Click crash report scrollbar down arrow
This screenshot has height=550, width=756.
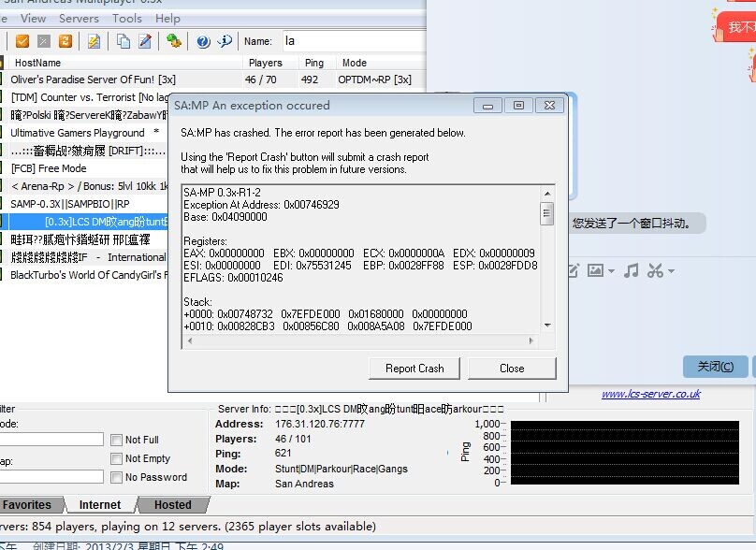[x=547, y=326]
